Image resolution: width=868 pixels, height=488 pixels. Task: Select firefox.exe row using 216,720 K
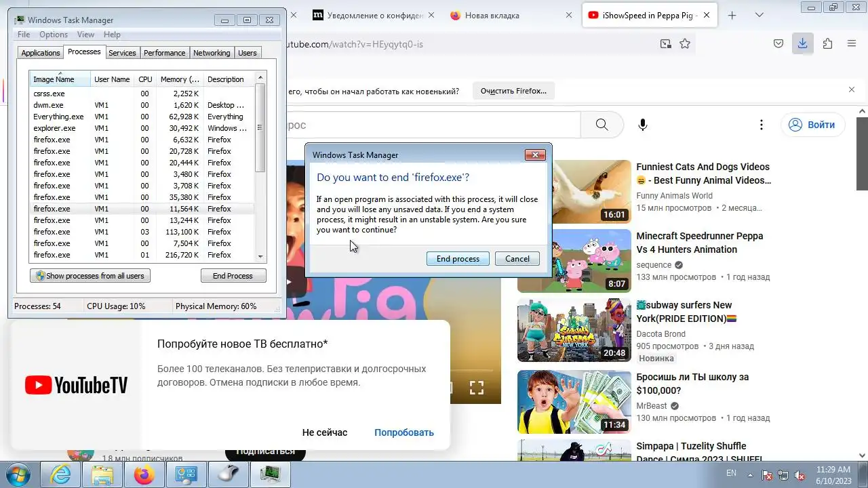pos(142,255)
